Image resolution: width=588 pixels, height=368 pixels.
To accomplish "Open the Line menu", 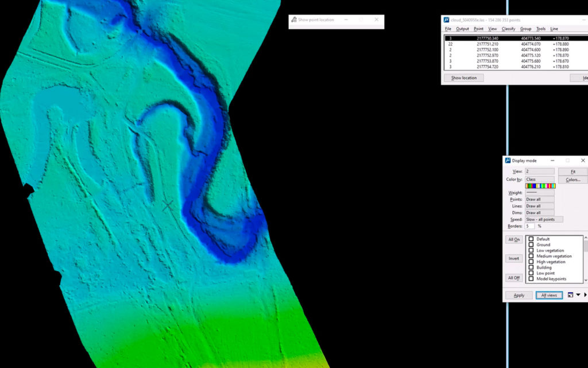I will (554, 29).
